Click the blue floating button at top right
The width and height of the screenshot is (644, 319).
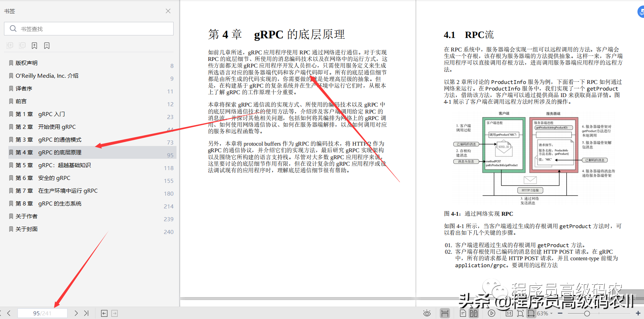pyautogui.click(x=641, y=12)
